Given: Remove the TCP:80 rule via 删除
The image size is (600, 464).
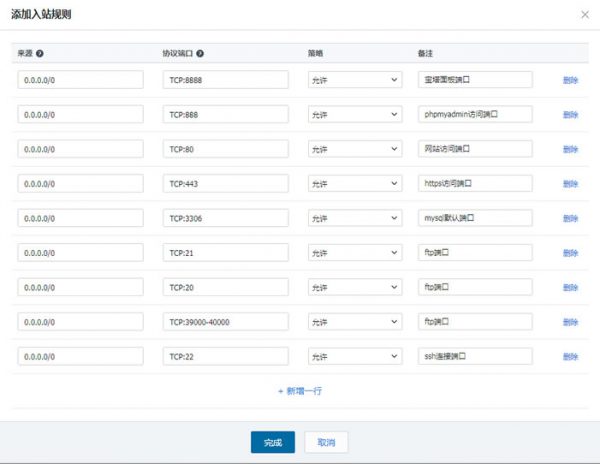Looking at the screenshot, I should coord(570,149).
